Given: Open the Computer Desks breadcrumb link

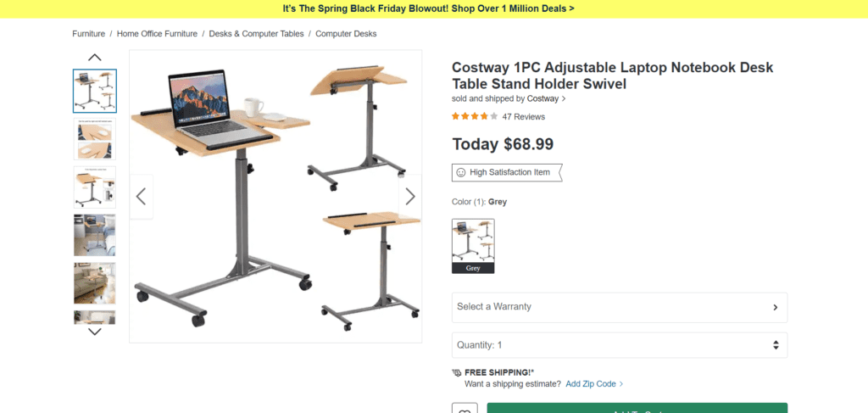Looking at the screenshot, I should pos(346,34).
